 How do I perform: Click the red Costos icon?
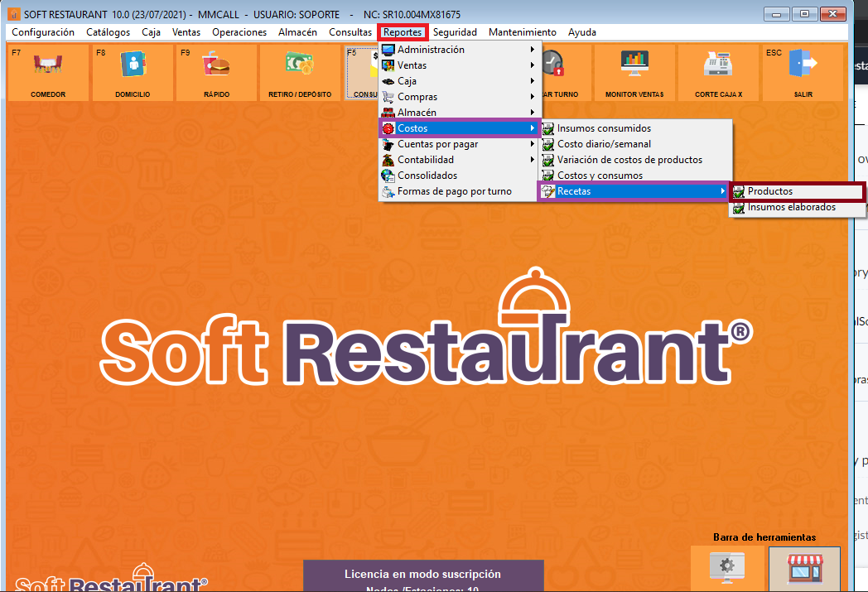[x=388, y=128]
